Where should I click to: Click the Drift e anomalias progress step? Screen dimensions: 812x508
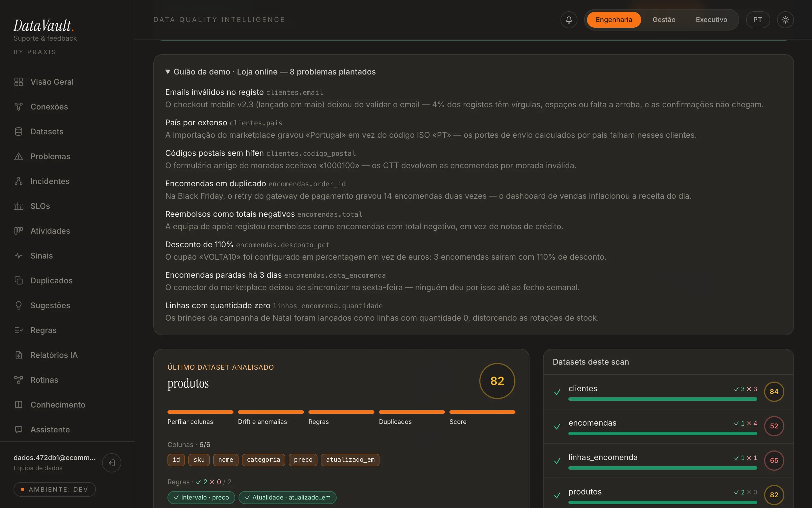coord(271,418)
